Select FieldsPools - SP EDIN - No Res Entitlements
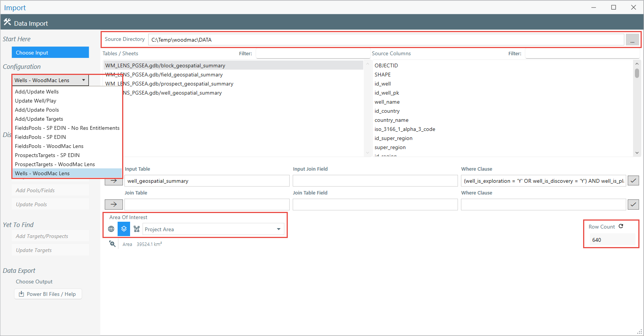The width and height of the screenshot is (644, 336). point(67,128)
